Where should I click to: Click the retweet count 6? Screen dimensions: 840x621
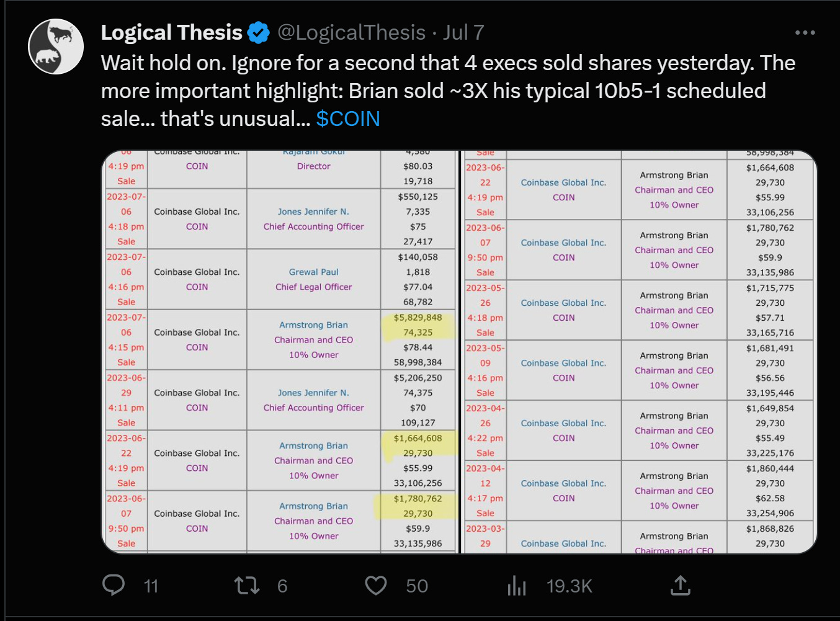coord(282,586)
